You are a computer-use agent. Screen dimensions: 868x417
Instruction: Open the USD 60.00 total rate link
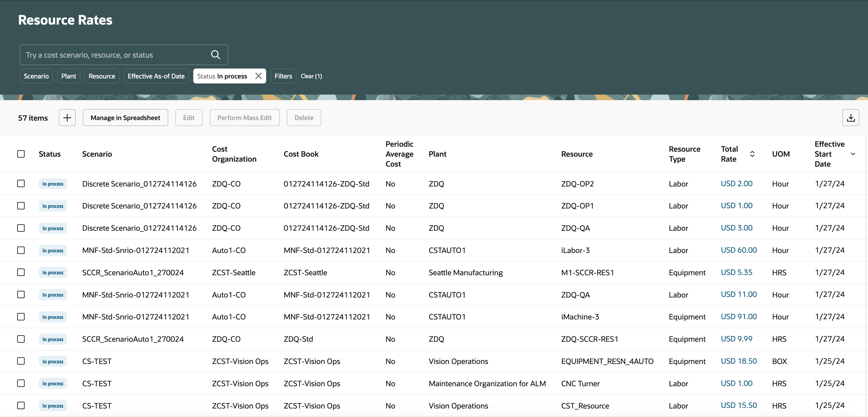click(738, 250)
